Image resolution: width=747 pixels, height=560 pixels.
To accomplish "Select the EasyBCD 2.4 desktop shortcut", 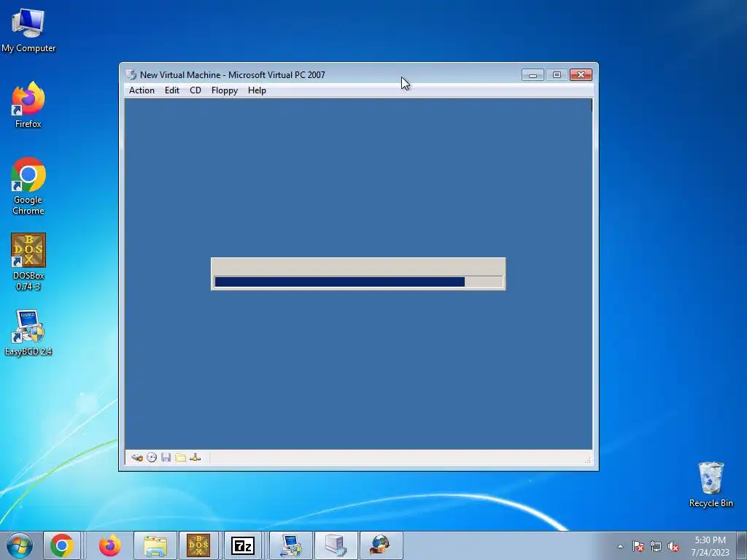I will click(x=28, y=332).
